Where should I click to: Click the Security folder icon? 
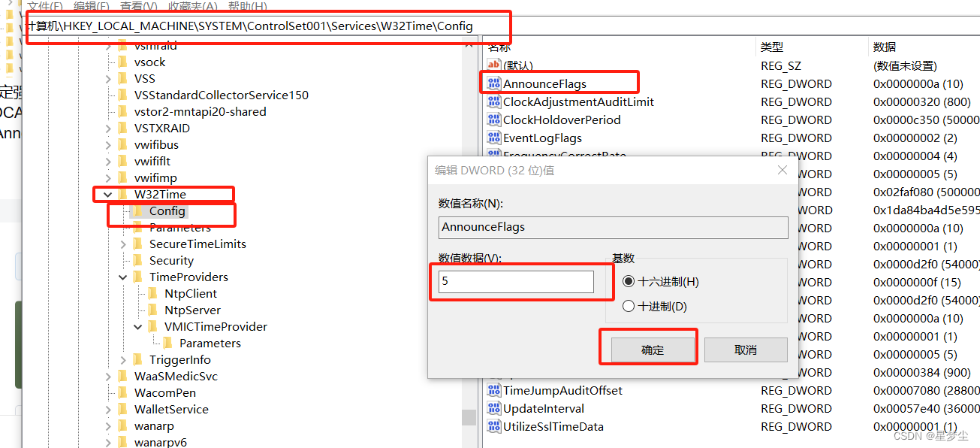pos(137,260)
